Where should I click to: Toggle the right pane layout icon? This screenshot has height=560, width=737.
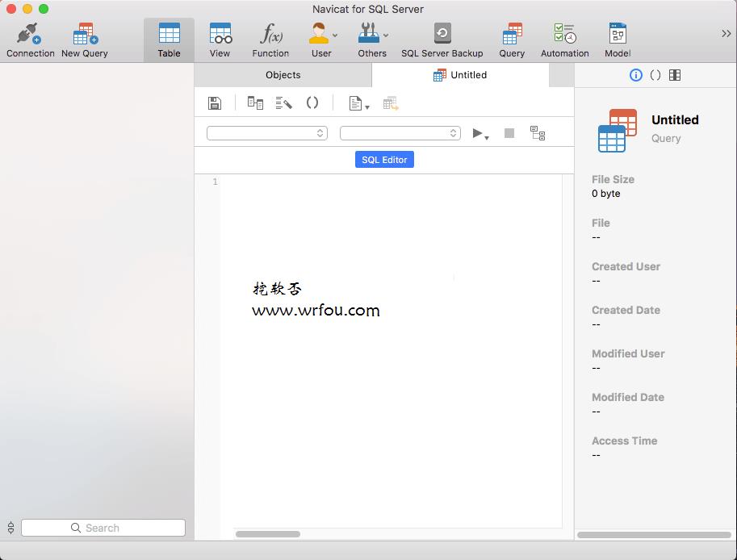coord(675,75)
